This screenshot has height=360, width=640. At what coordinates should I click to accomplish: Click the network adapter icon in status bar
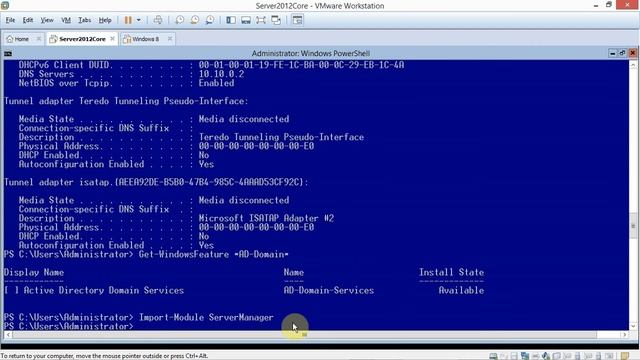(525, 356)
